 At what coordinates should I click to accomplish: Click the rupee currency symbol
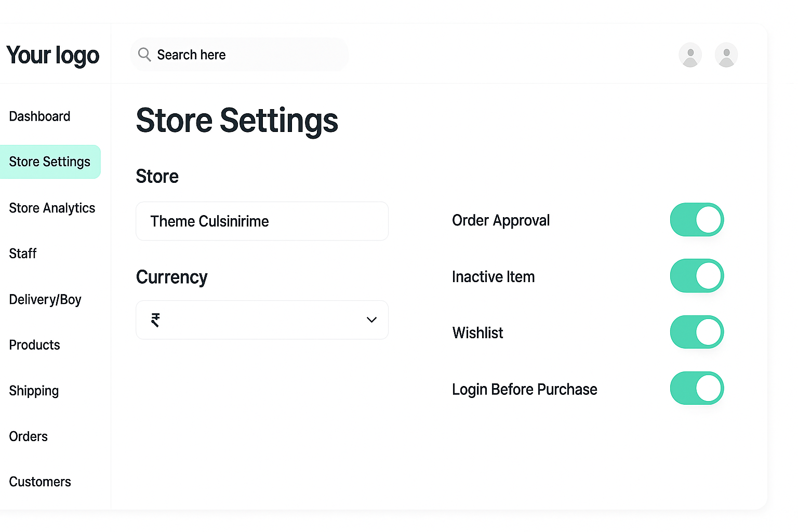point(155,320)
